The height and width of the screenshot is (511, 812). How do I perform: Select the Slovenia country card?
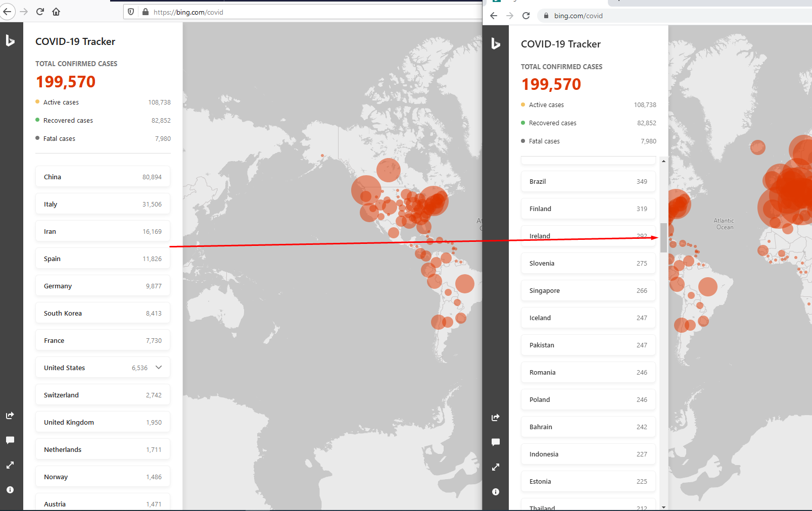point(588,263)
